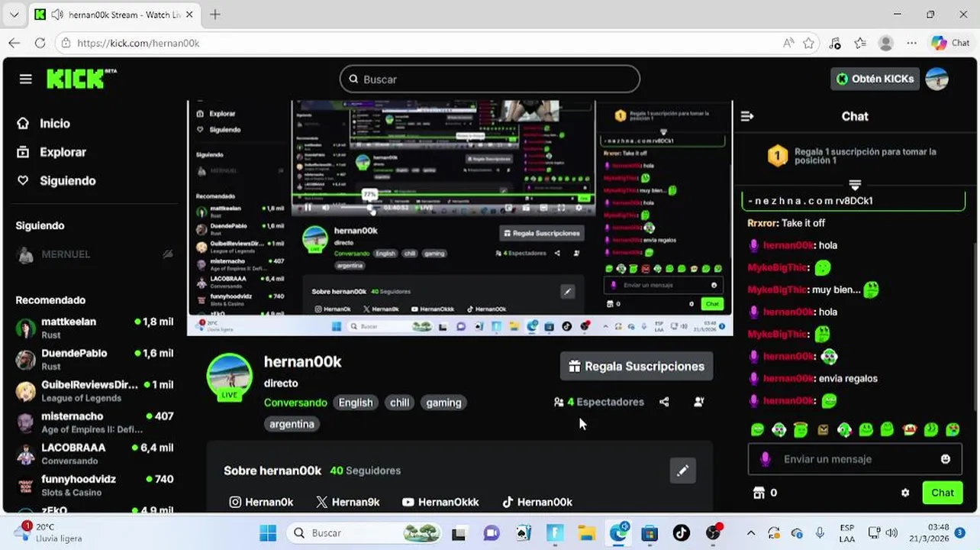Open a new browser tab
Screen dimensions: 980x550
tap(215, 15)
